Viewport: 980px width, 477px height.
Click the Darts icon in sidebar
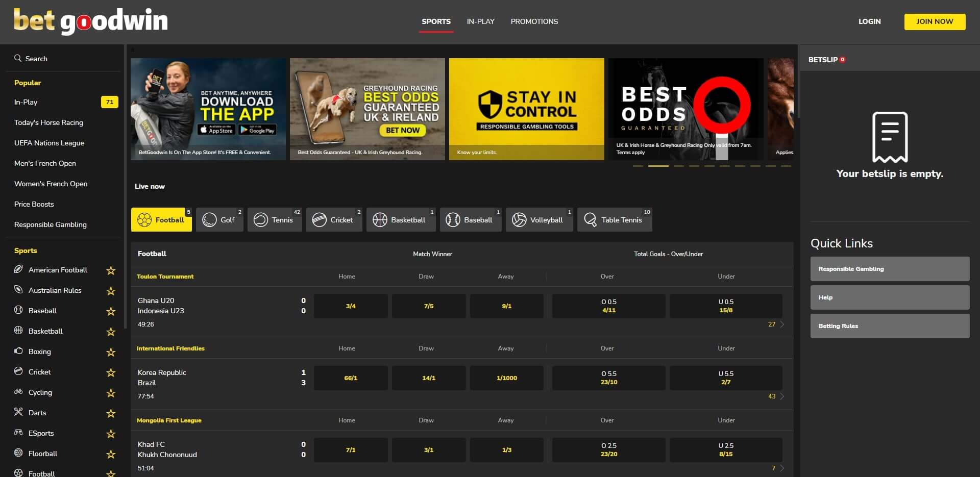coord(18,412)
